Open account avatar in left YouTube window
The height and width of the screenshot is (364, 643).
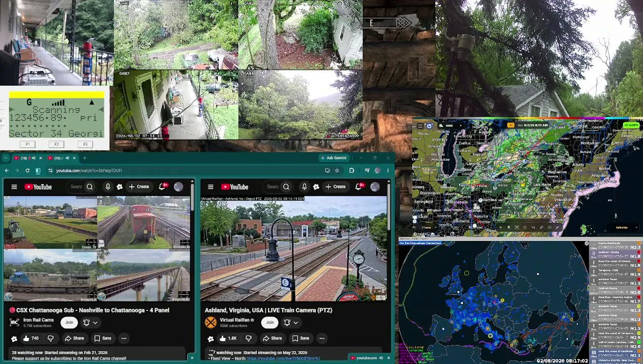tap(178, 187)
